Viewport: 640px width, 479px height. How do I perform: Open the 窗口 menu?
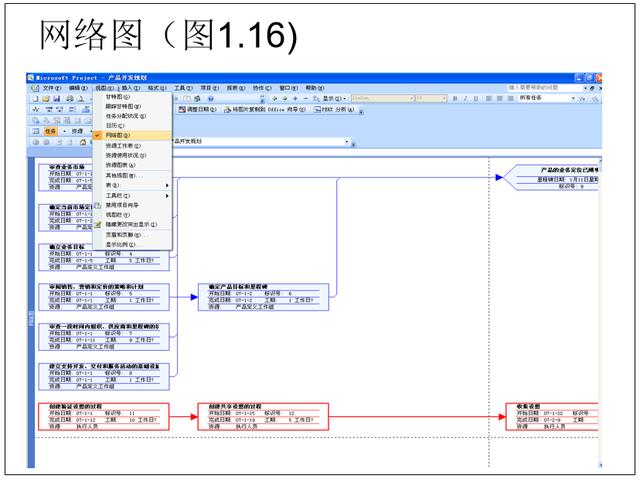(x=288, y=88)
